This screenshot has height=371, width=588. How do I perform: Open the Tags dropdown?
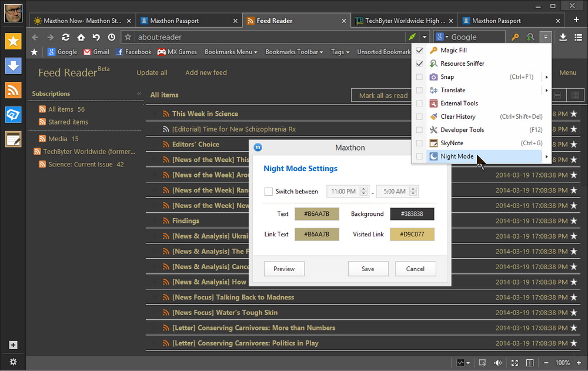click(x=340, y=52)
